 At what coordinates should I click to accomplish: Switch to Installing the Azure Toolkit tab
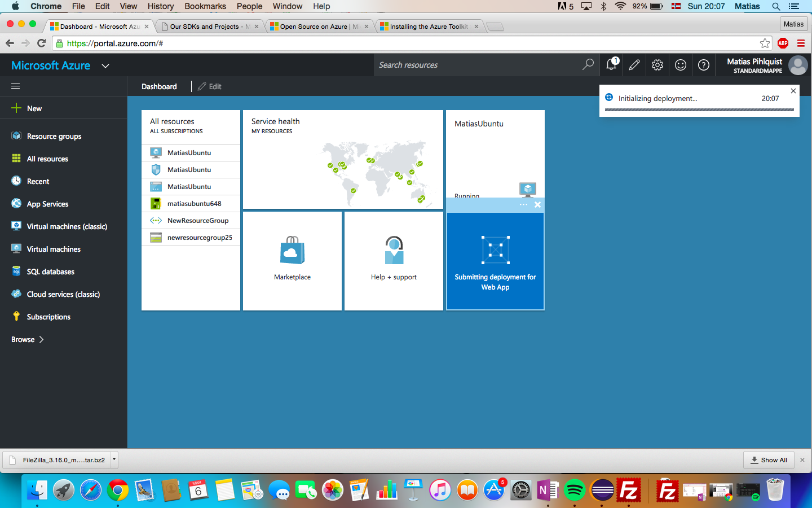coord(429,27)
